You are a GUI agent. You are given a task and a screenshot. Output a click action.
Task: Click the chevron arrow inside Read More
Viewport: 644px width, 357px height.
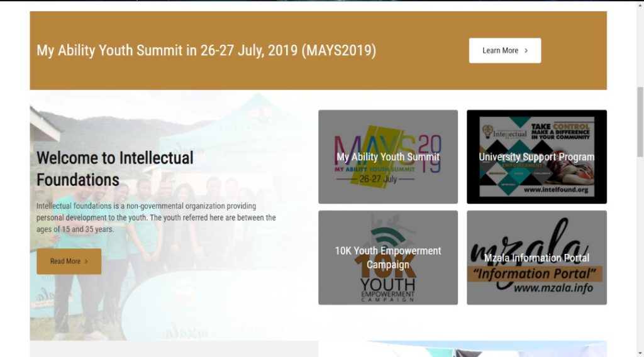(86, 261)
